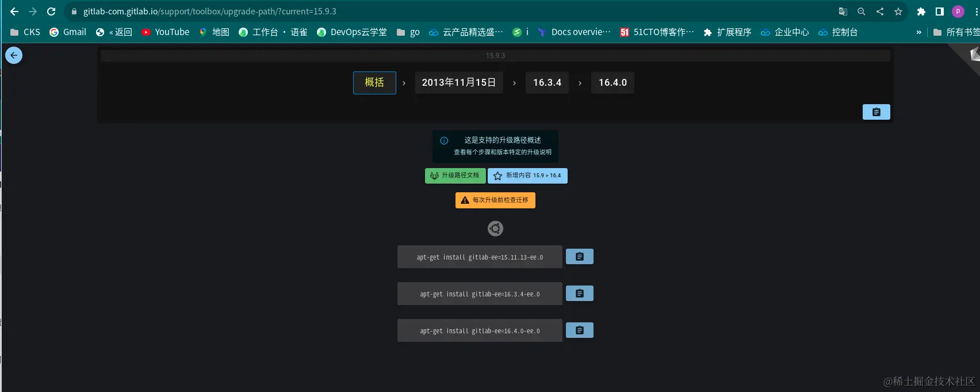Open the translate page icon
Screen dimensions: 980x392
(x=843, y=12)
